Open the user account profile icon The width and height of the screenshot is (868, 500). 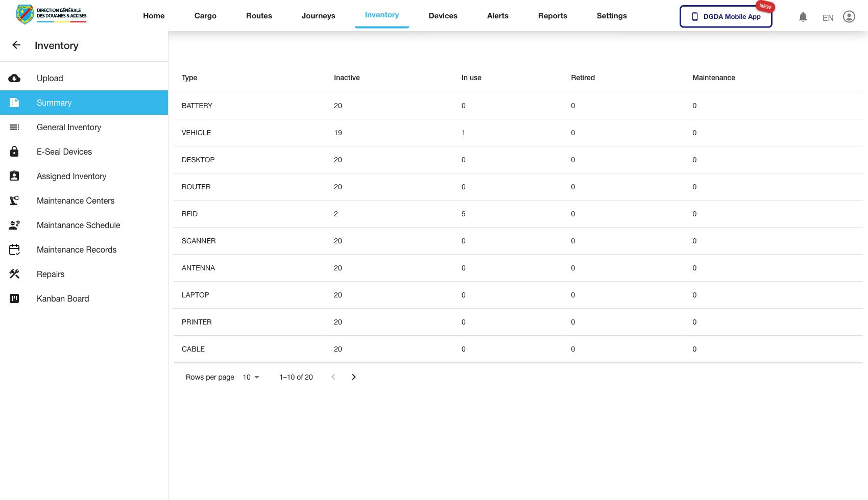coord(849,17)
